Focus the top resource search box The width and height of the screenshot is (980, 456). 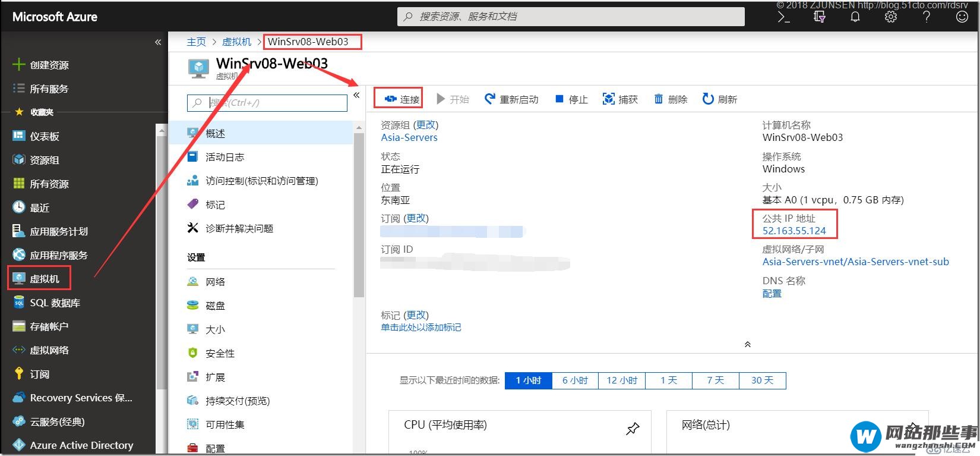(x=571, y=17)
